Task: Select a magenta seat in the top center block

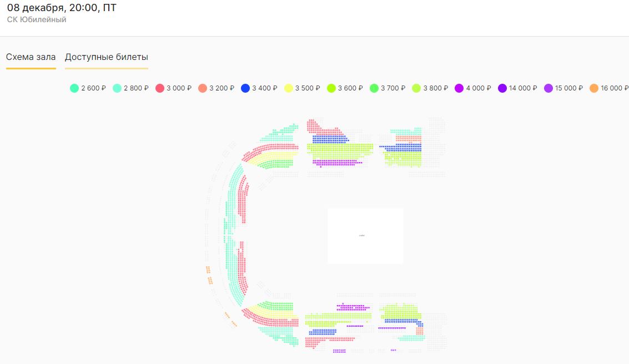Action: (335, 163)
